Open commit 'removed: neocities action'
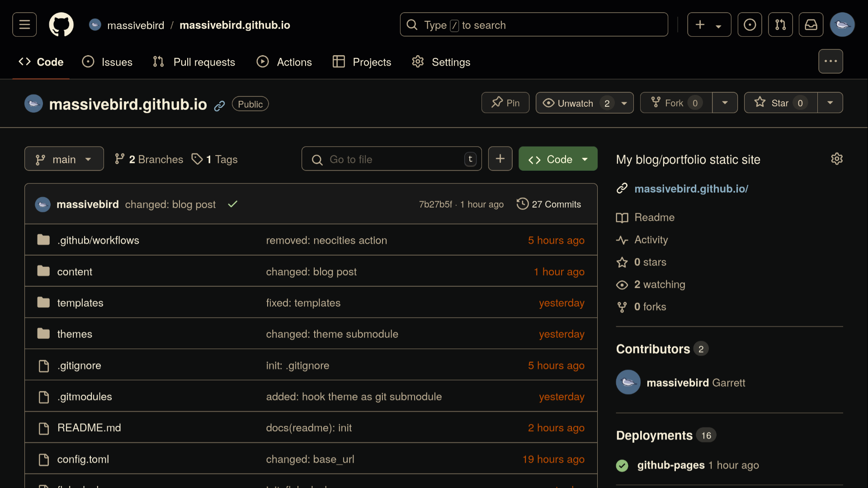The image size is (868, 488). click(x=326, y=240)
